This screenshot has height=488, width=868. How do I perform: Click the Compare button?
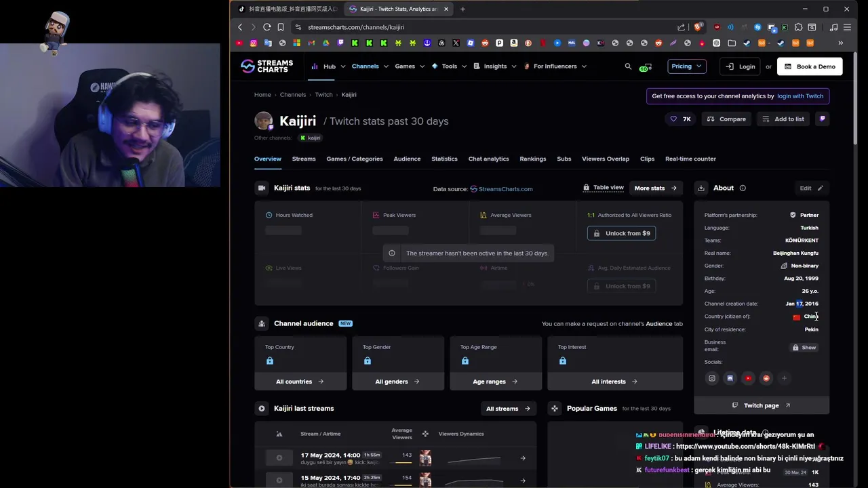coord(726,119)
